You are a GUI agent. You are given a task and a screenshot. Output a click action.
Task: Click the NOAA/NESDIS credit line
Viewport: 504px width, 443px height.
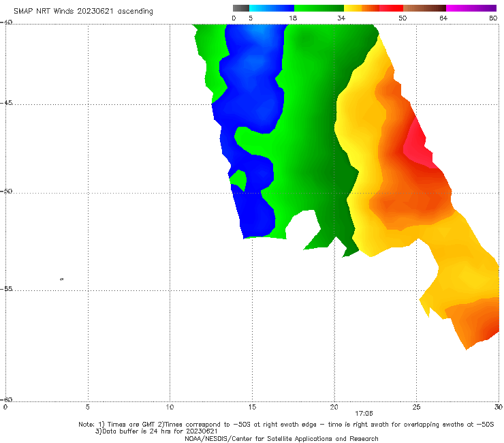[x=281, y=438]
